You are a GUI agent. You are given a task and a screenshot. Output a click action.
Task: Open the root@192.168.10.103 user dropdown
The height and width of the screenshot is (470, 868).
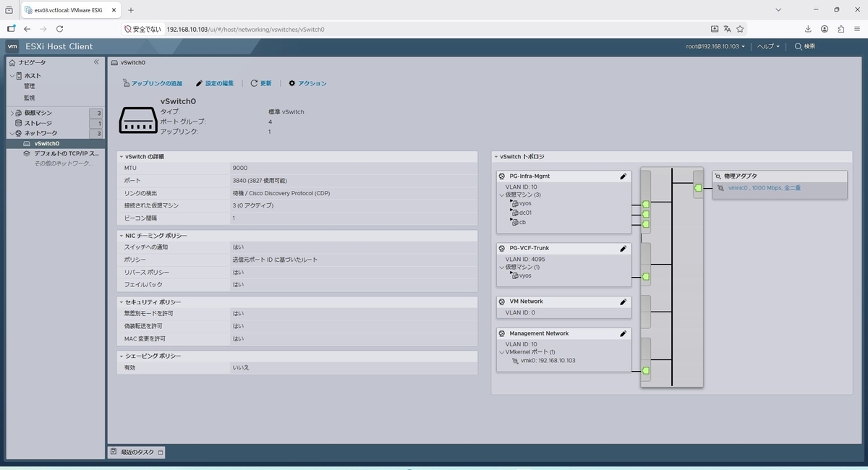(x=715, y=46)
